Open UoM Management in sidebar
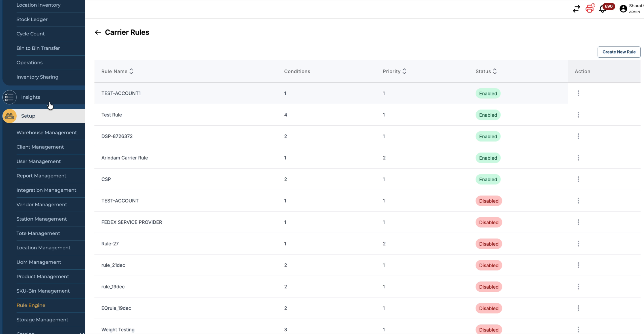The image size is (644, 334). click(39, 262)
